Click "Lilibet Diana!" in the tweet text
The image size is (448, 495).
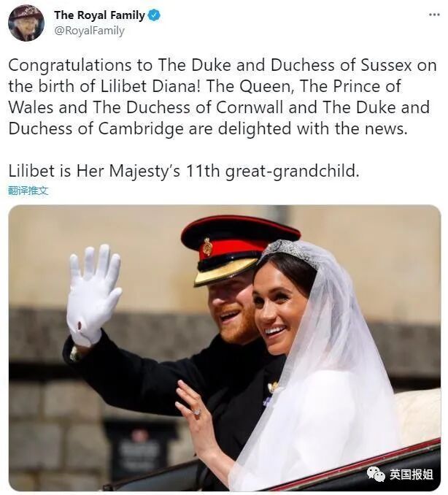(150, 86)
